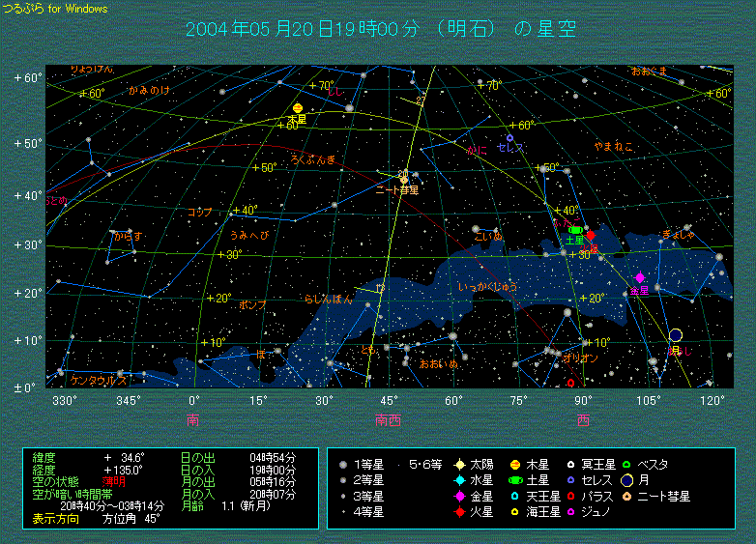Click the うみへび constellation label

pyautogui.click(x=249, y=235)
